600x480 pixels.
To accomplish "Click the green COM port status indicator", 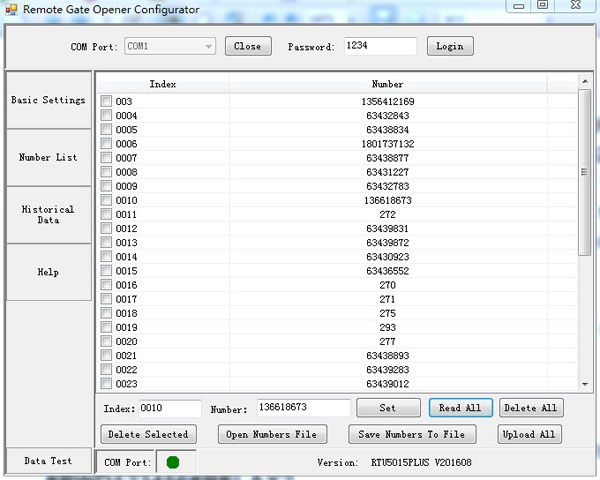I will [x=173, y=462].
